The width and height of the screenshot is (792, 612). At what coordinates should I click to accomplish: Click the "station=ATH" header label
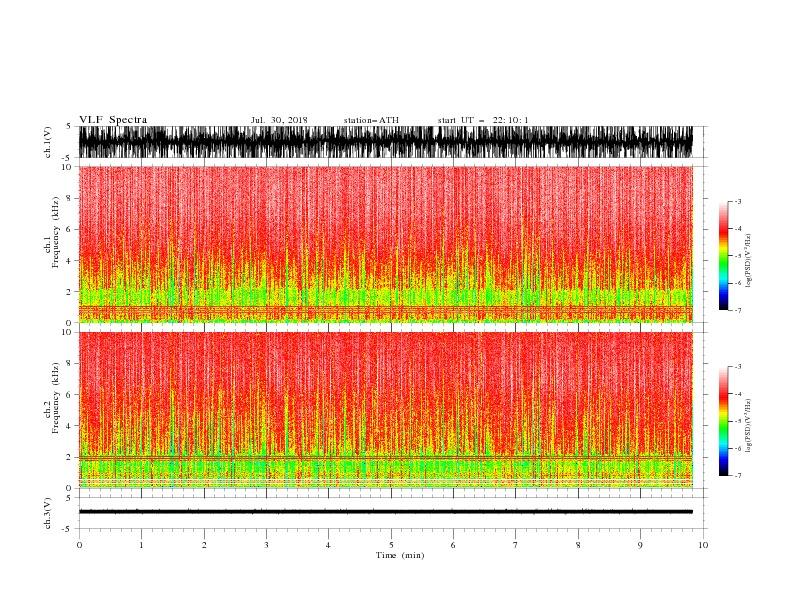(x=371, y=120)
